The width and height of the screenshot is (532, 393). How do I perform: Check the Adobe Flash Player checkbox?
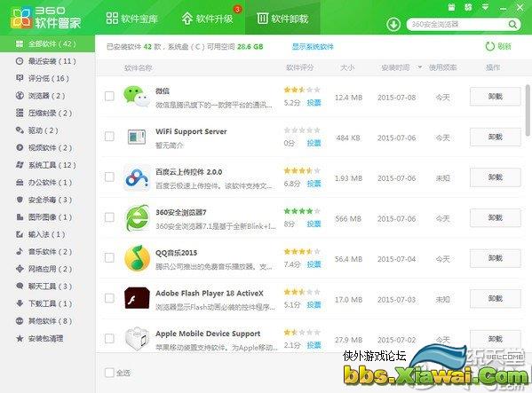click(x=109, y=298)
